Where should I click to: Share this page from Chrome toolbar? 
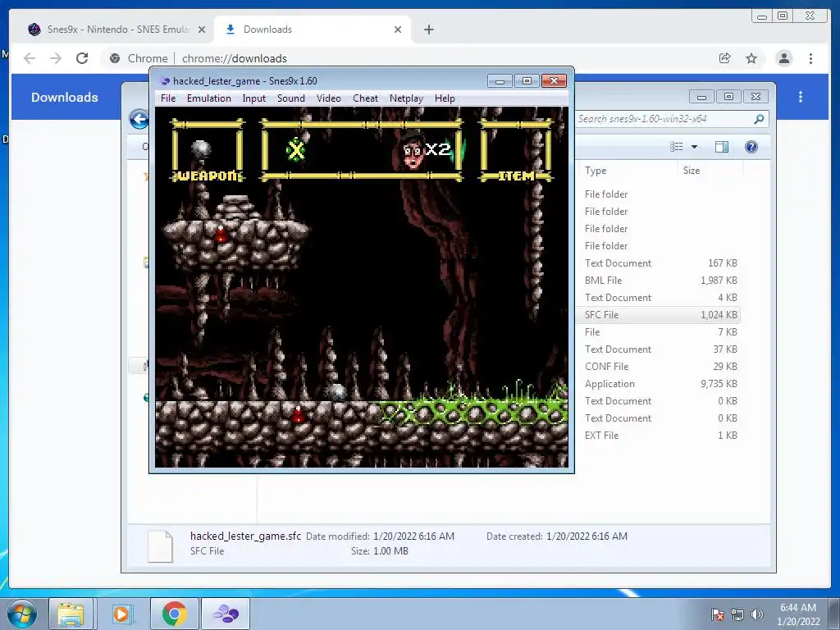(x=725, y=58)
